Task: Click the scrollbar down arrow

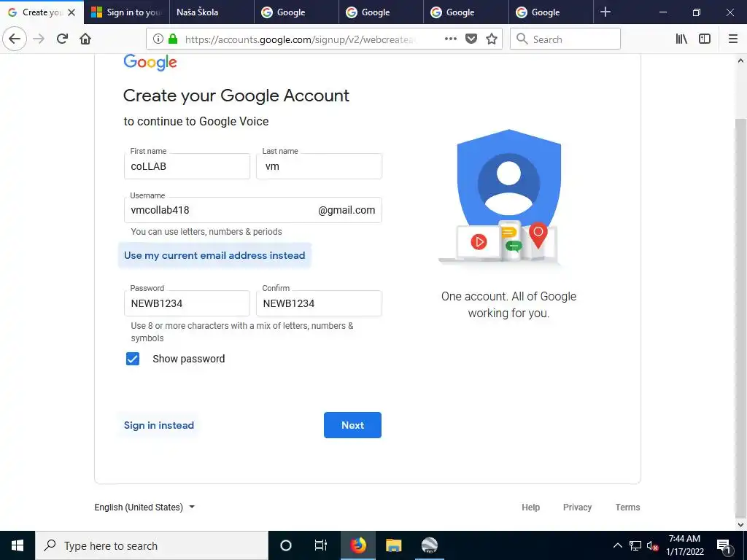Action: (x=740, y=525)
